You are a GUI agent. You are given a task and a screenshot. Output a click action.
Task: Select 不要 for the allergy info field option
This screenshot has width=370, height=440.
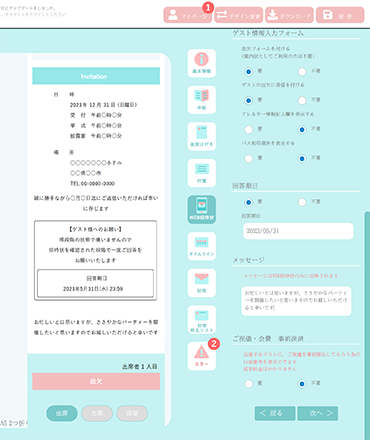[x=302, y=129]
